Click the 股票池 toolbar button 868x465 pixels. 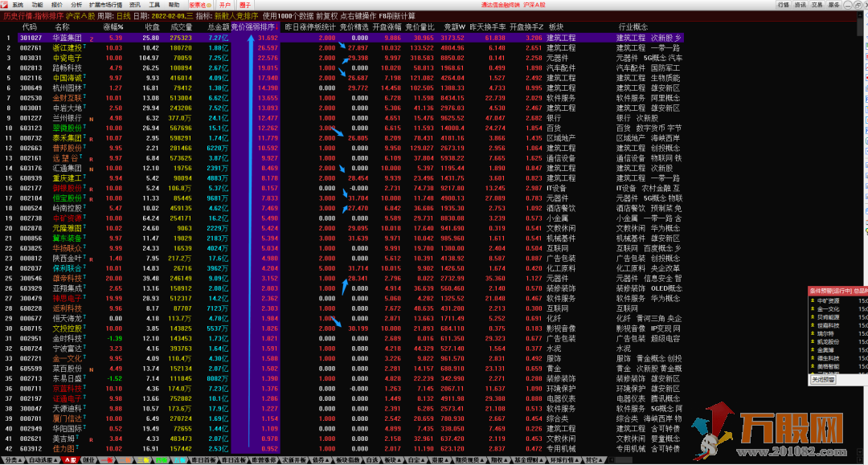pos(200,5)
